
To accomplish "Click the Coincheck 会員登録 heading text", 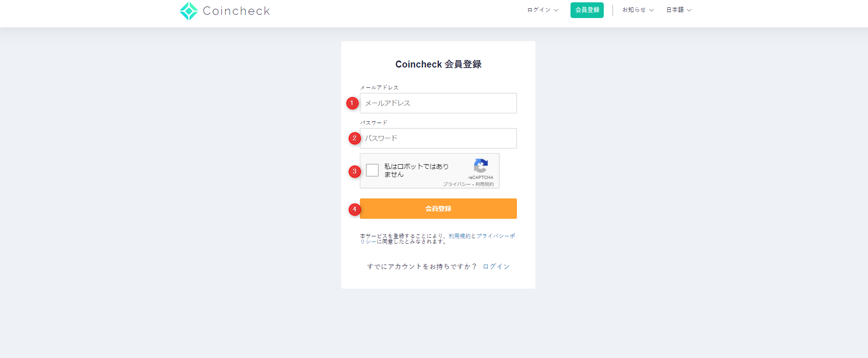I will 438,64.
